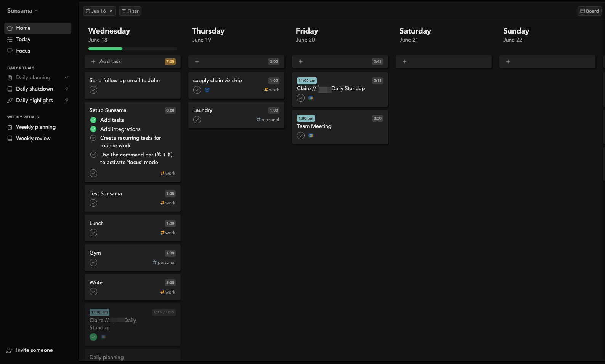Click blue integration icon on supply chain viz ship
The image size is (605, 364).
tap(207, 90)
